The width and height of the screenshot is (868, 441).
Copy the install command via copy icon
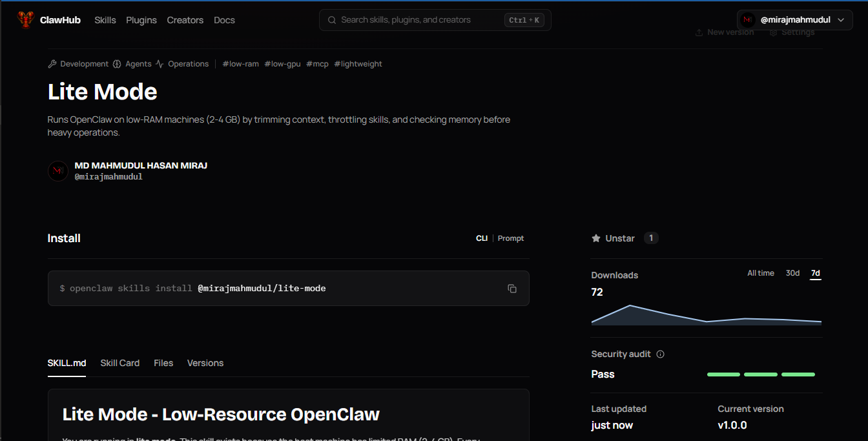512,289
